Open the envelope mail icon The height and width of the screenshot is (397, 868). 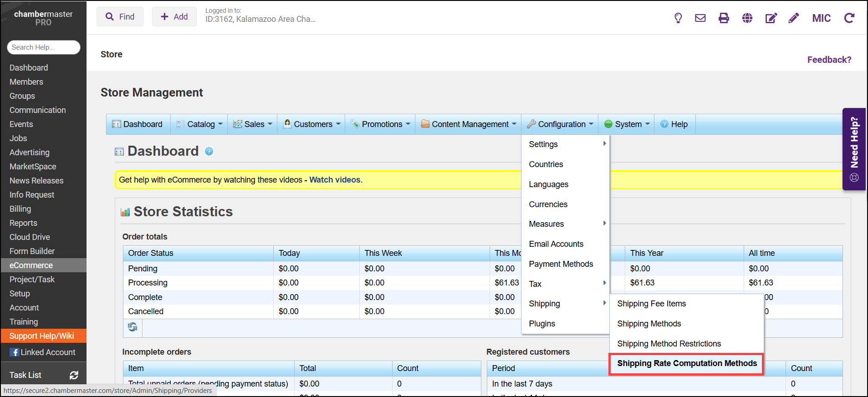[x=700, y=18]
